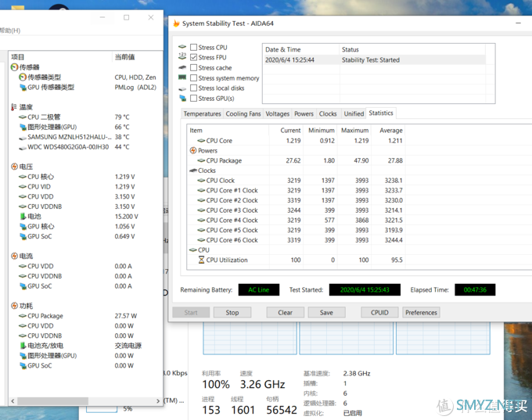Viewport: 532px width, 420px height.
Task: Enable the Stress cache checkbox
Action: click(x=194, y=67)
